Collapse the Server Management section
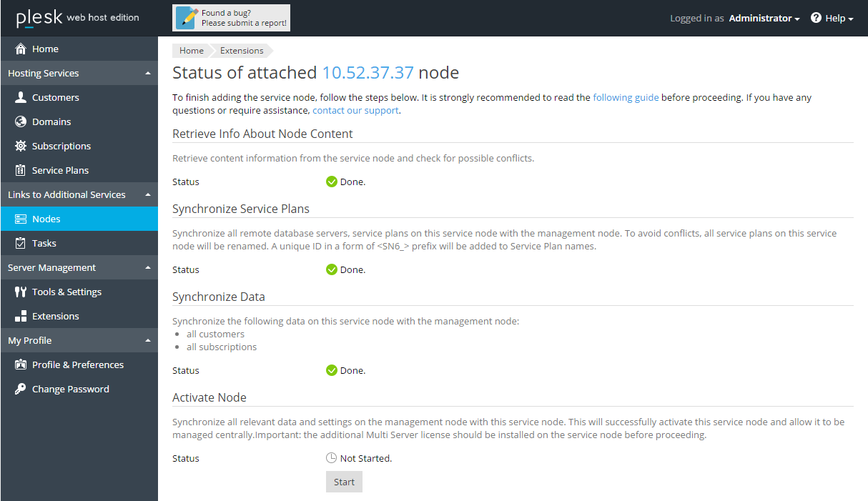This screenshot has height=501, width=868. 147,268
